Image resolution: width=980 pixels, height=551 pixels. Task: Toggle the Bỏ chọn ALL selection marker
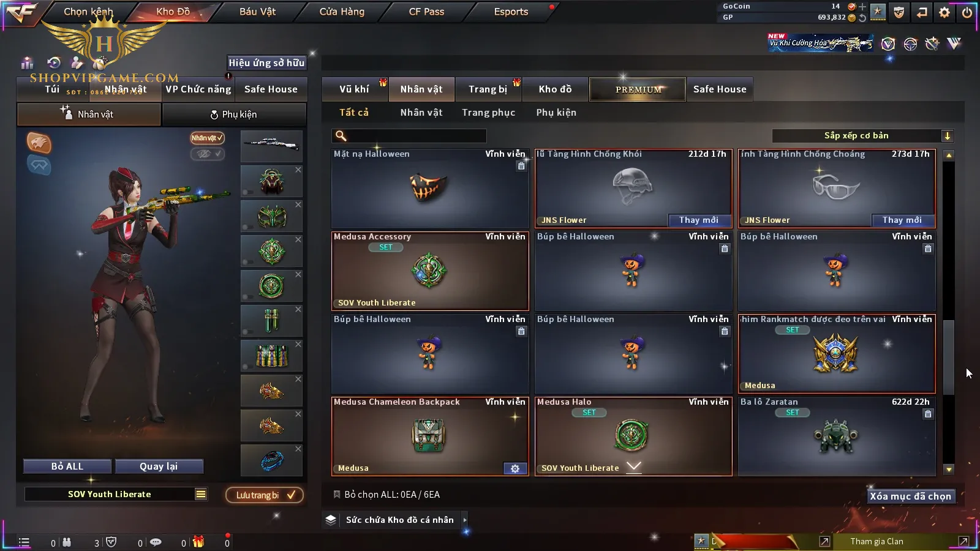pyautogui.click(x=337, y=494)
